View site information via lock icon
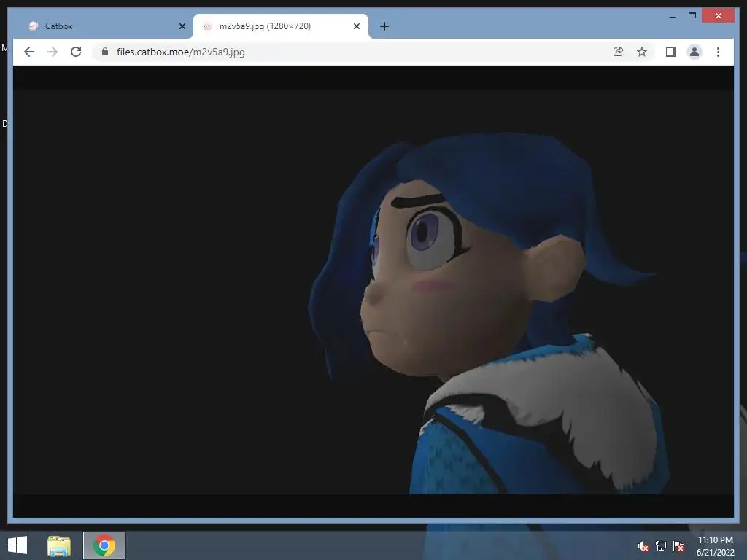747x560 pixels. click(105, 52)
